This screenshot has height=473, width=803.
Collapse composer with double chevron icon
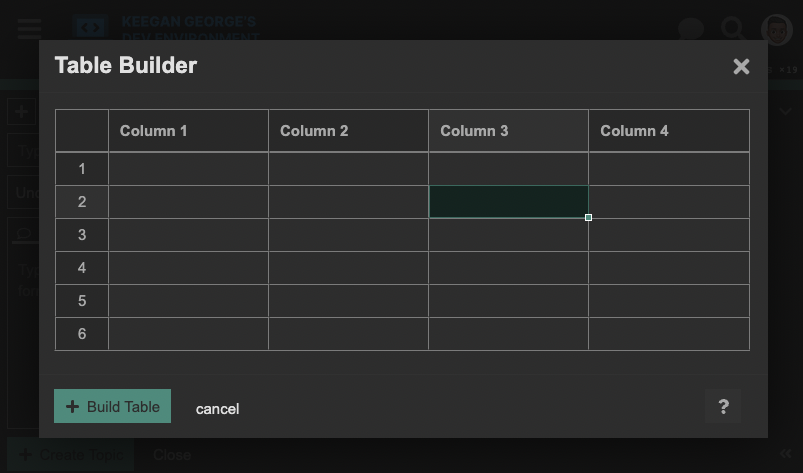point(786,454)
